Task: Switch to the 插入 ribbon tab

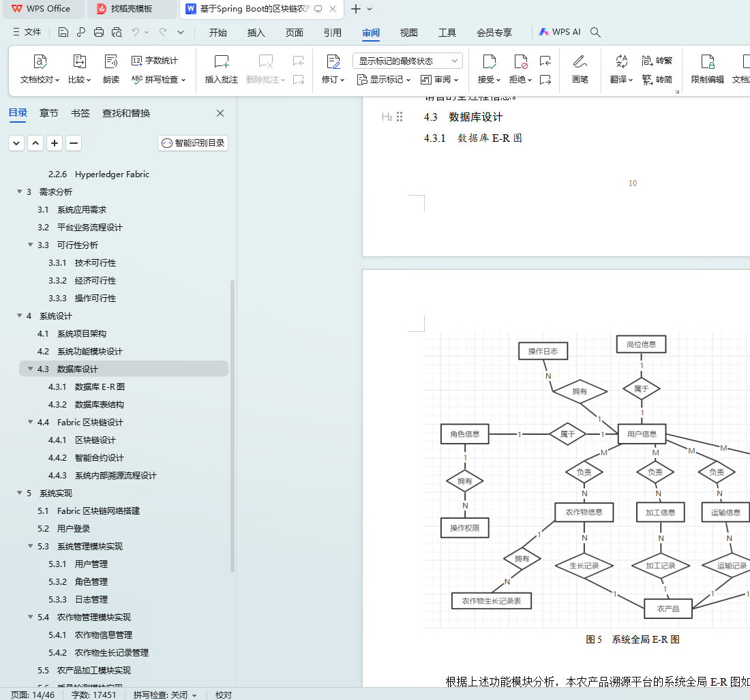Action: [256, 33]
